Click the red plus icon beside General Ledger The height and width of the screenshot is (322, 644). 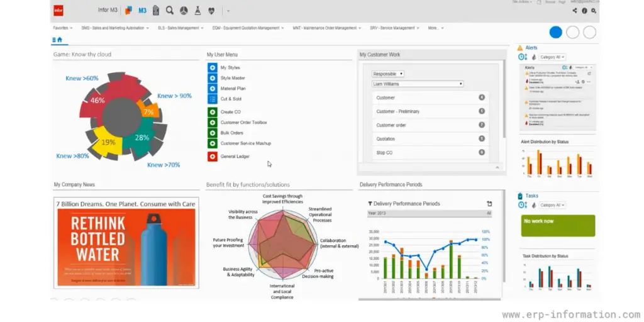213,157
